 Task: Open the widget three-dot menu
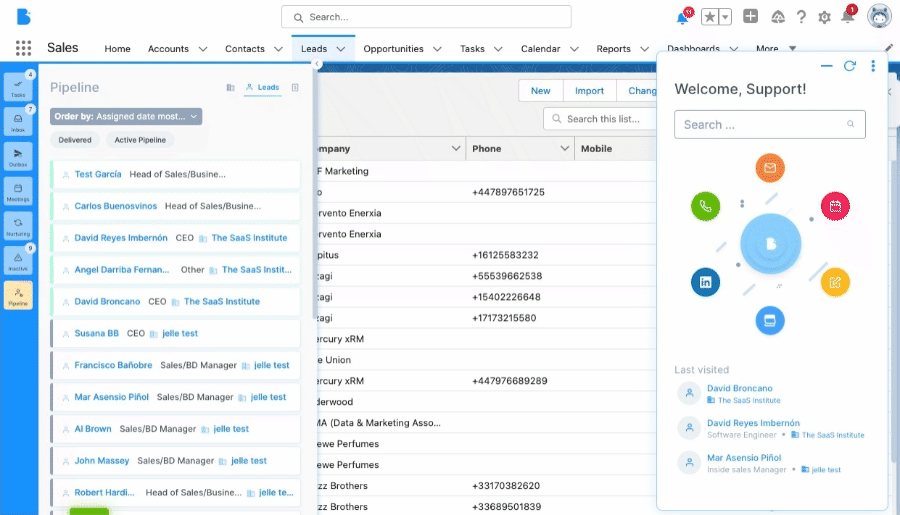tap(873, 66)
